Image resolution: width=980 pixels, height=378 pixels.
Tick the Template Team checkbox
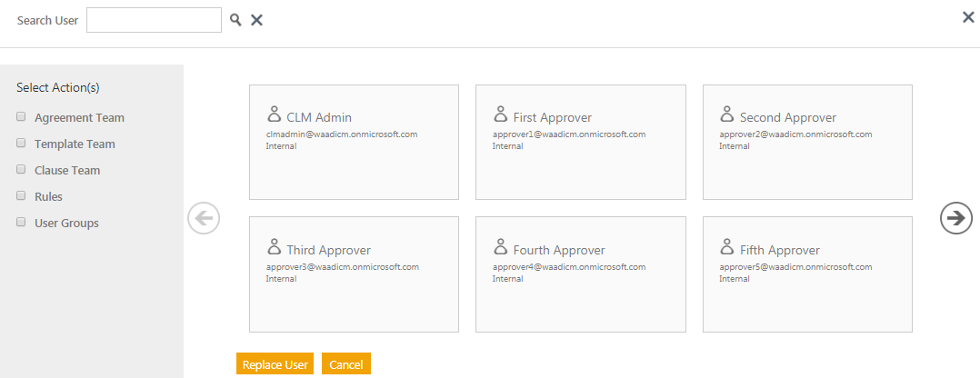coord(21,144)
